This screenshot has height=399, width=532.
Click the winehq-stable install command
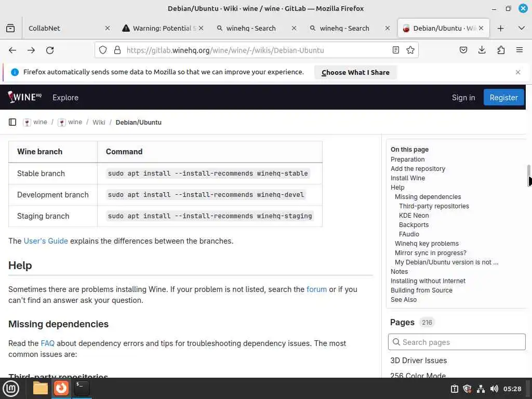coord(208,174)
